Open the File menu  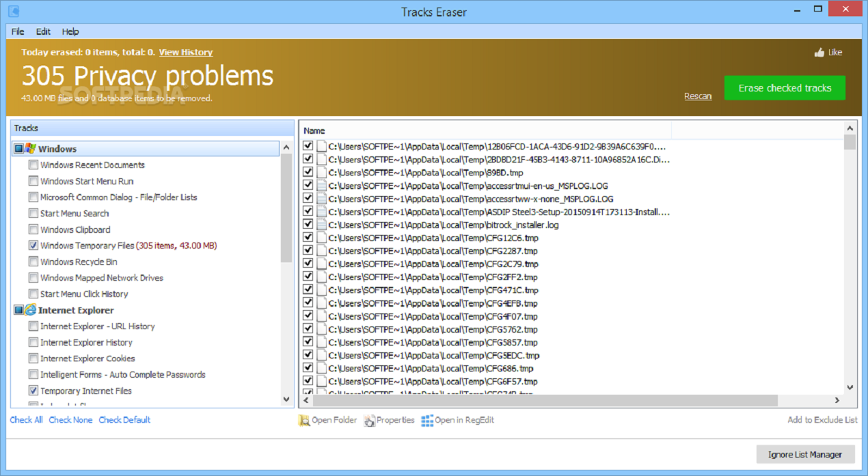click(x=17, y=31)
